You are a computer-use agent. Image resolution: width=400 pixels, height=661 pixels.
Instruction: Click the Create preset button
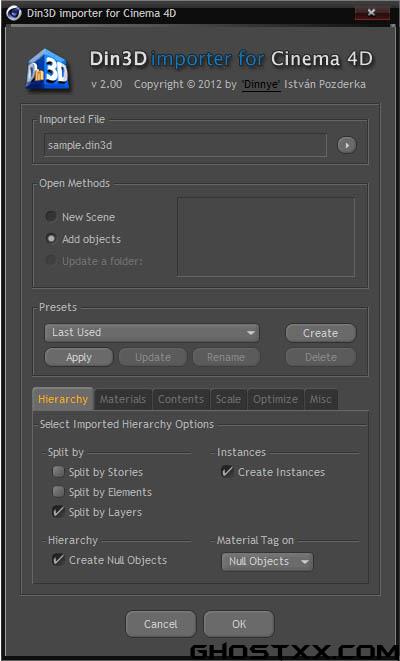[320, 333]
